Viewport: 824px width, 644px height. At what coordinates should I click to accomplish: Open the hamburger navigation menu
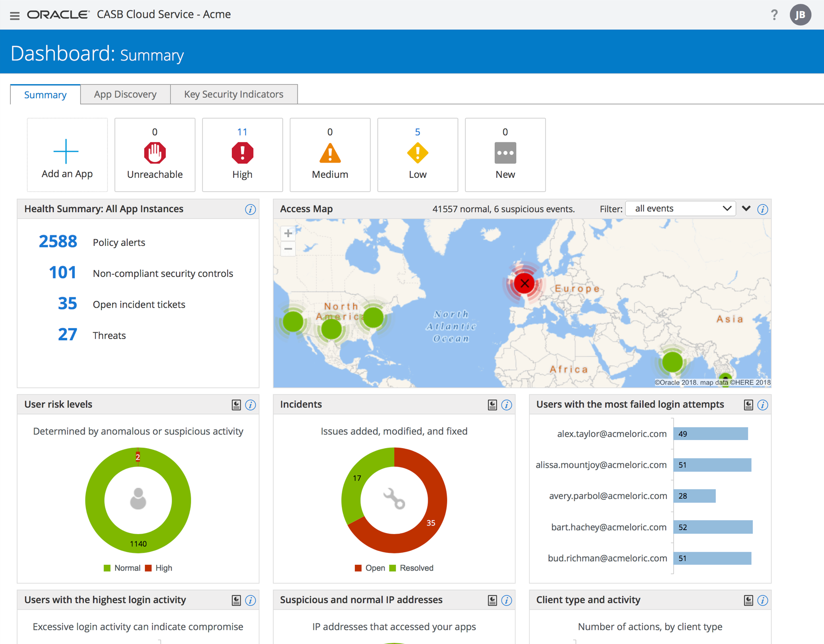click(x=14, y=15)
